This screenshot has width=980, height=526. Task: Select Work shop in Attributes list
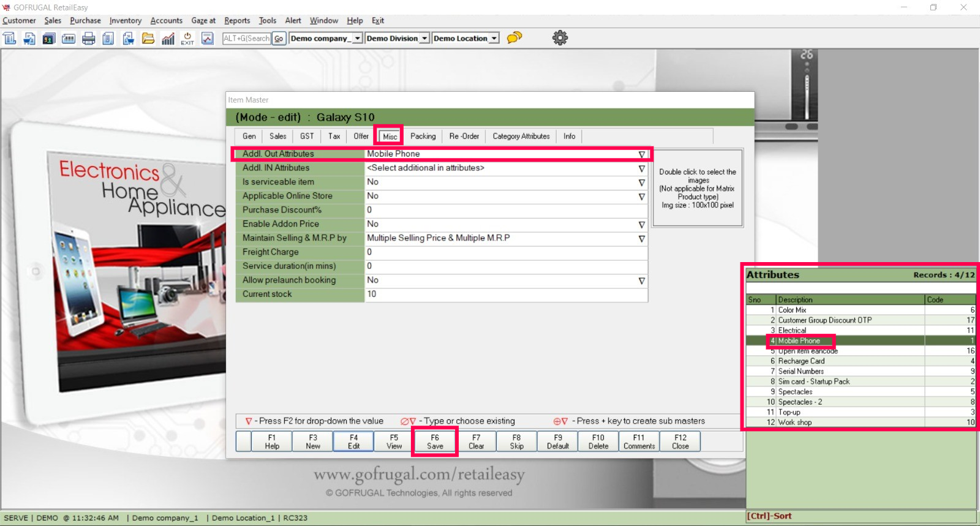point(861,423)
